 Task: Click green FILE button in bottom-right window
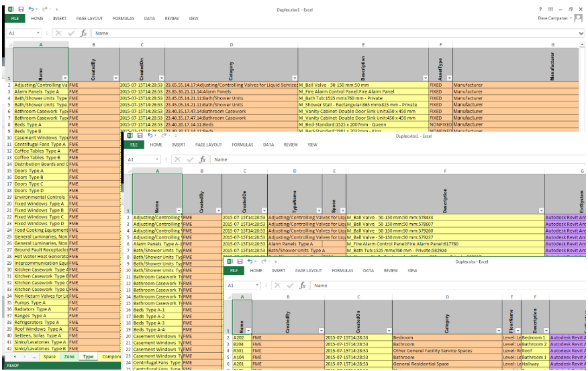pyautogui.click(x=234, y=271)
